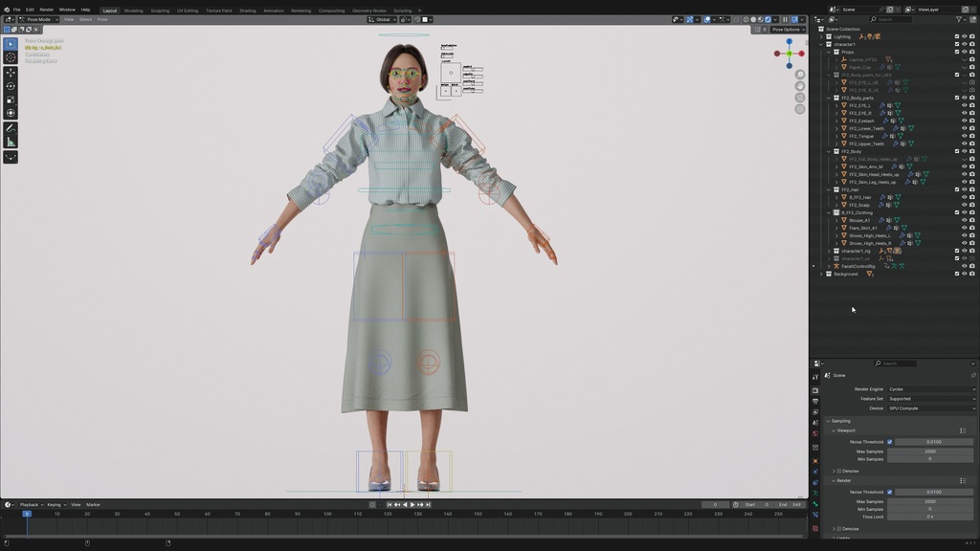Disable the Noise Threshold checkbox under Viewport sampling
This screenshot has width=980, height=551.
coord(889,441)
